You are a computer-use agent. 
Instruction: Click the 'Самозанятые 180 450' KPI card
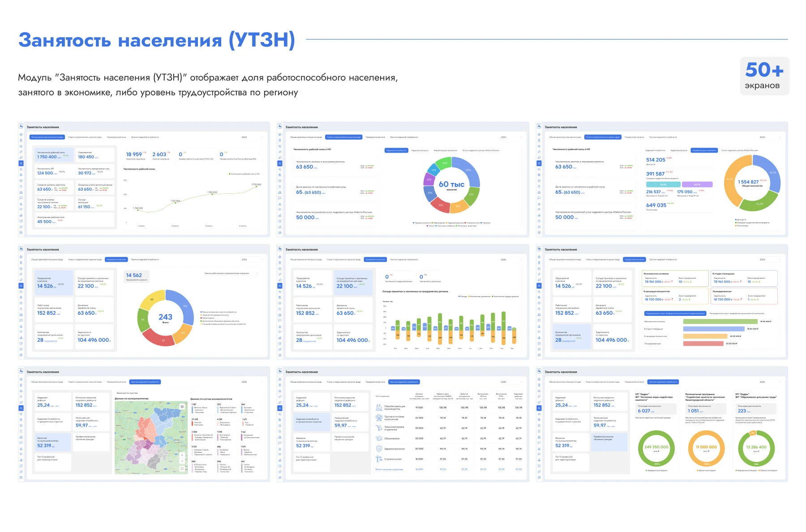tap(94, 155)
